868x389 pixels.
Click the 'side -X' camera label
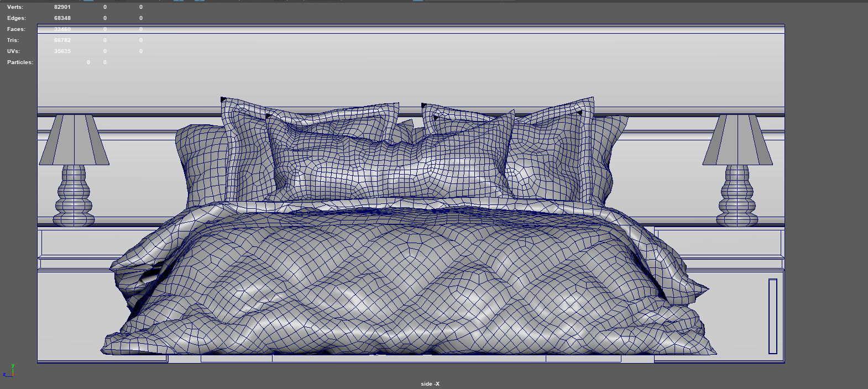(x=430, y=384)
